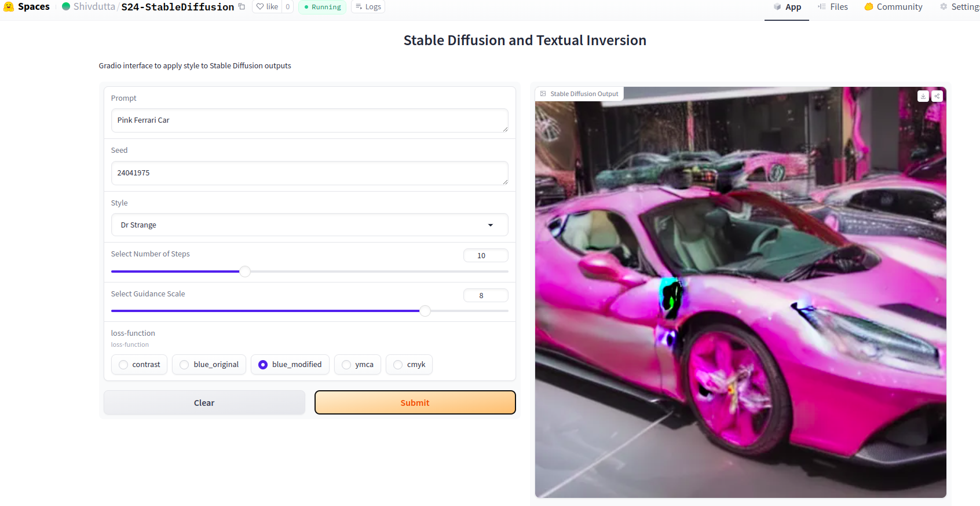Open the Style dropdown showing Dr Strange
Image resolution: width=980 pixels, height=506 pixels.
[309, 225]
